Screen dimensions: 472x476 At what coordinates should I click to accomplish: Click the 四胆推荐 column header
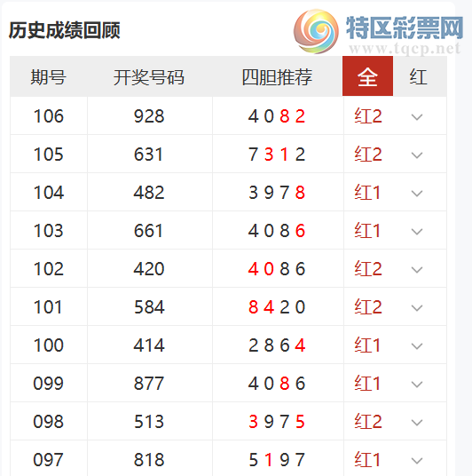click(277, 77)
